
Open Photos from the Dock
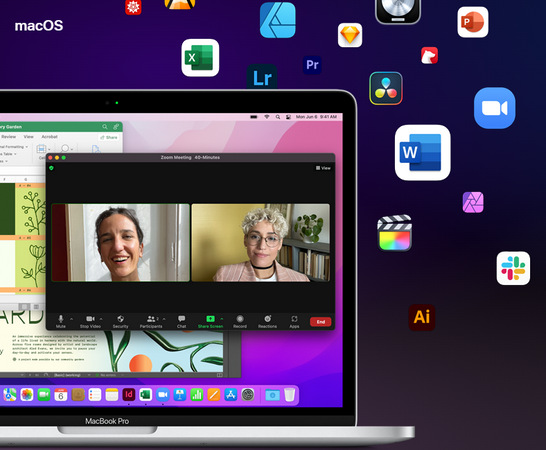[x=27, y=395]
